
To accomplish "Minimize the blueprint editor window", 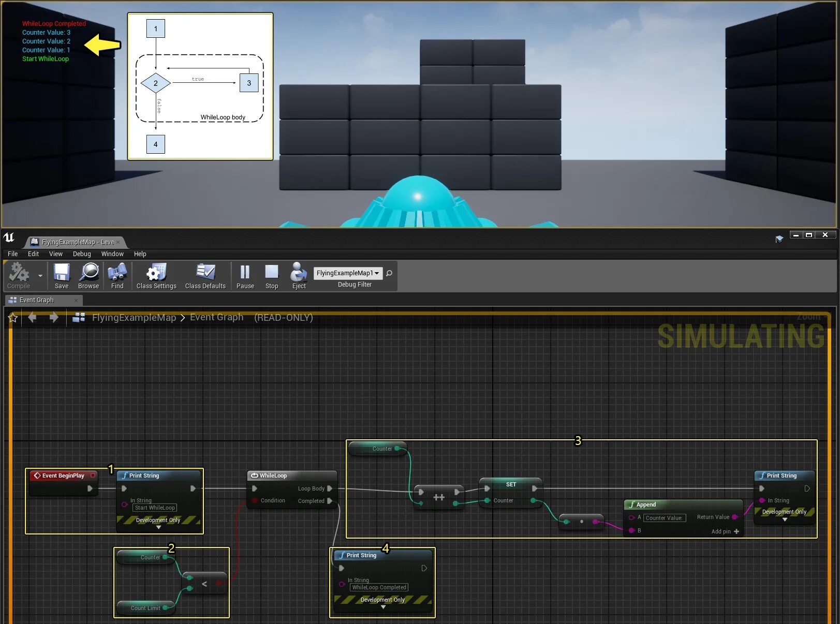I will click(796, 235).
